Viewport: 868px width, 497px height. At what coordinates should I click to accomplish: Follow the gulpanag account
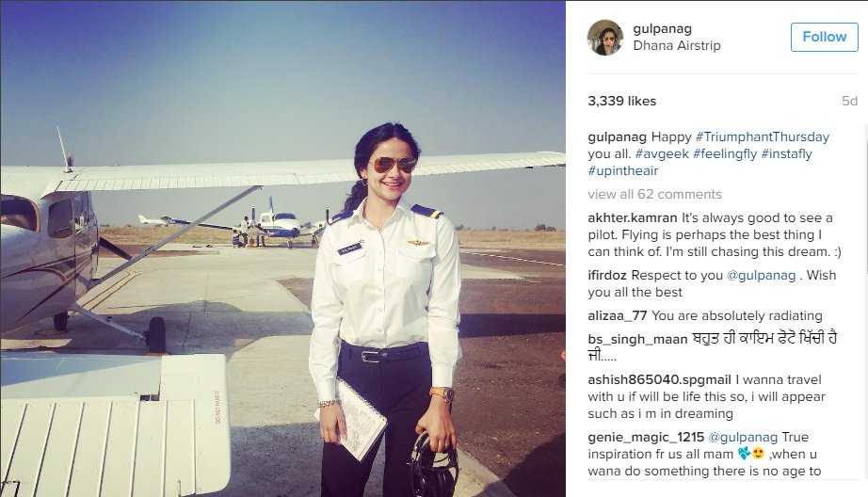point(825,37)
